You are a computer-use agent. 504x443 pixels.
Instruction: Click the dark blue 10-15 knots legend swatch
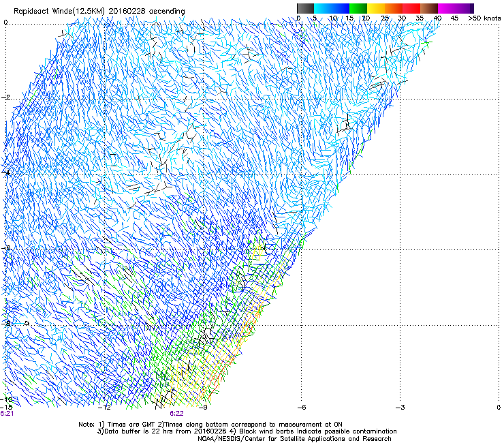[x=341, y=8]
